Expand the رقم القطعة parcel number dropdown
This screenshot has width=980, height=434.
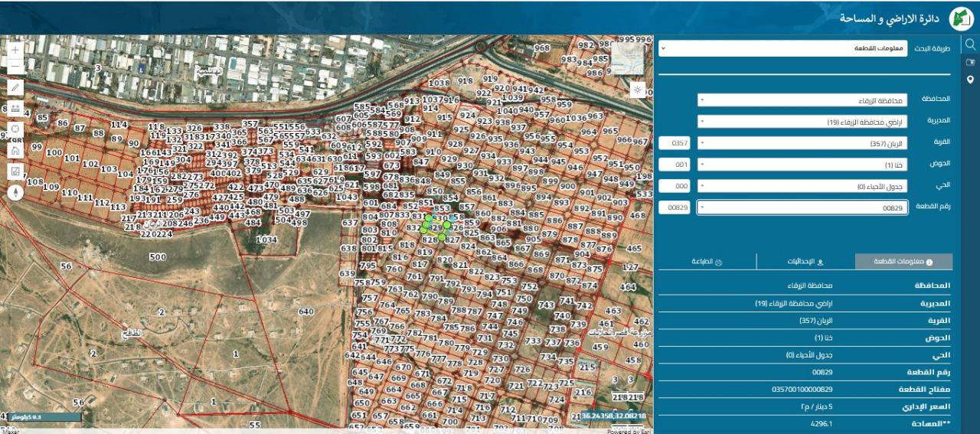[802, 207]
